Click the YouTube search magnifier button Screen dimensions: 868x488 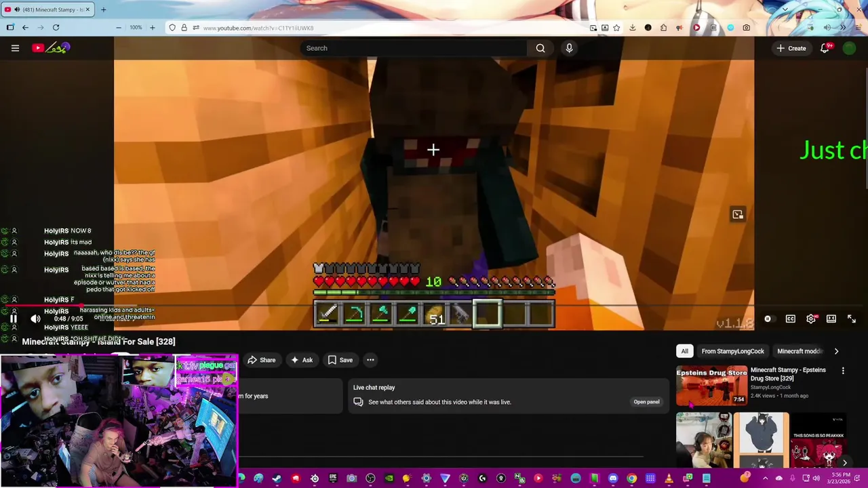[540, 48]
